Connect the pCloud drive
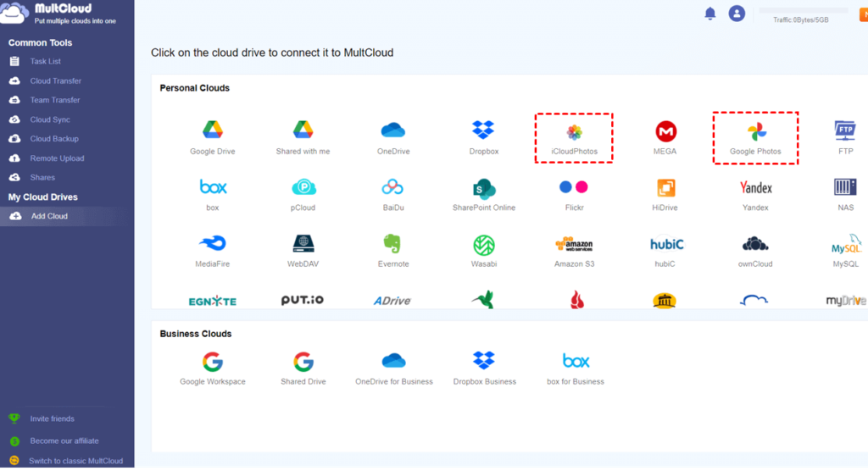This screenshot has height=471, width=868. 303,187
